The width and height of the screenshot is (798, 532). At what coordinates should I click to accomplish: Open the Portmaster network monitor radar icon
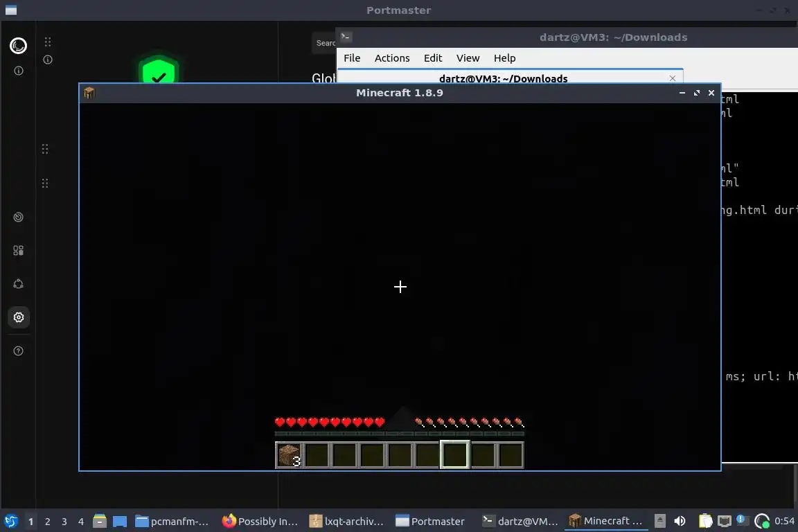pyautogui.click(x=18, y=218)
